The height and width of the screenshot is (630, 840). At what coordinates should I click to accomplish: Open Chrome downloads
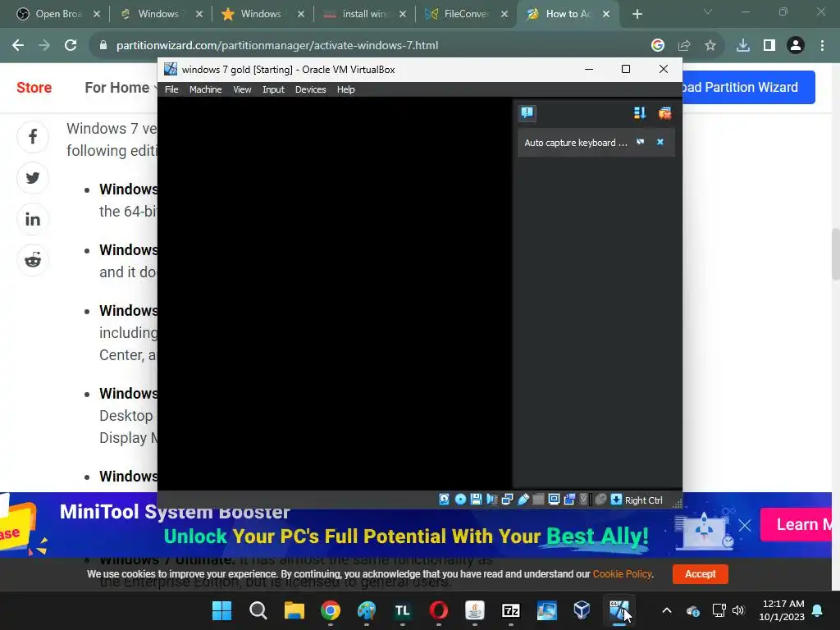point(743,46)
